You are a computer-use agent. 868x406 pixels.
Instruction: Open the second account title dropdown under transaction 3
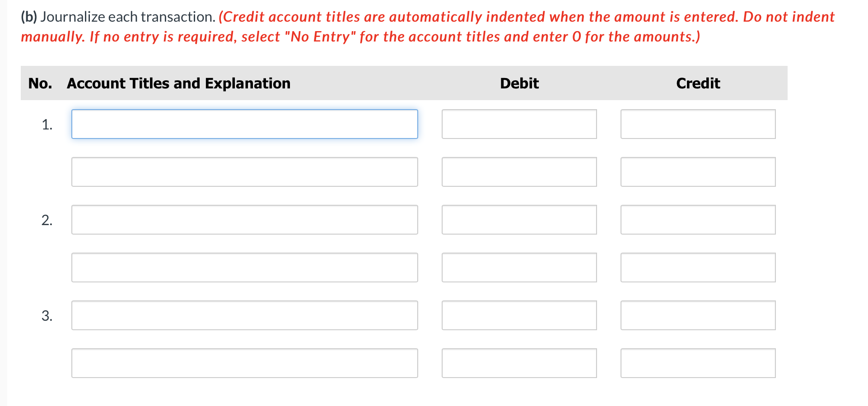point(244,363)
